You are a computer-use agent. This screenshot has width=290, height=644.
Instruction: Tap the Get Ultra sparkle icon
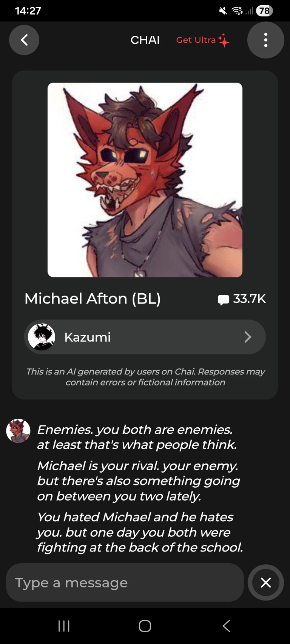(x=224, y=40)
